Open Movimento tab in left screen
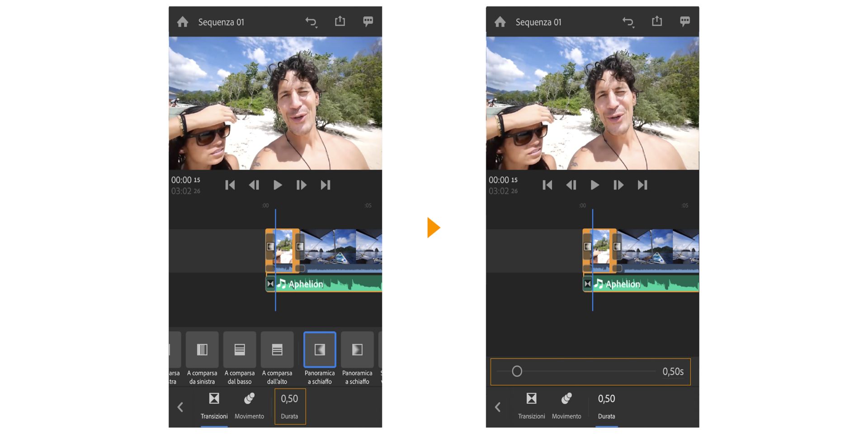868x435 pixels. pyautogui.click(x=249, y=406)
